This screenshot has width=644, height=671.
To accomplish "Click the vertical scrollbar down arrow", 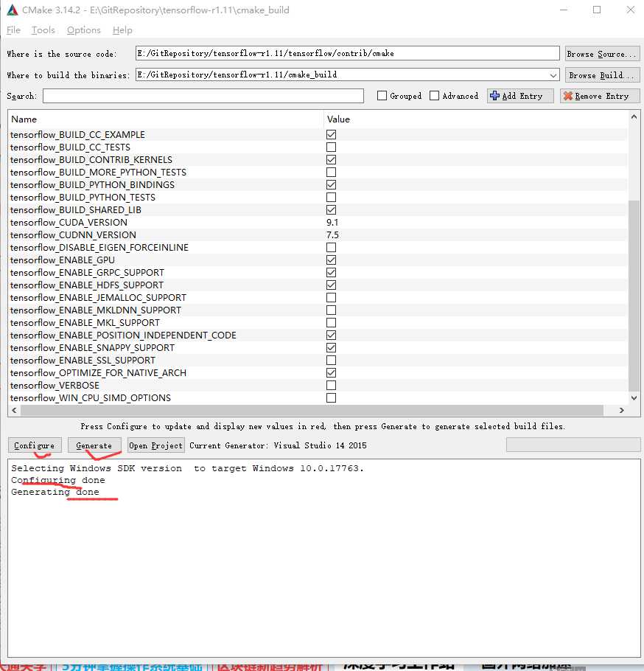I will pos(634,398).
